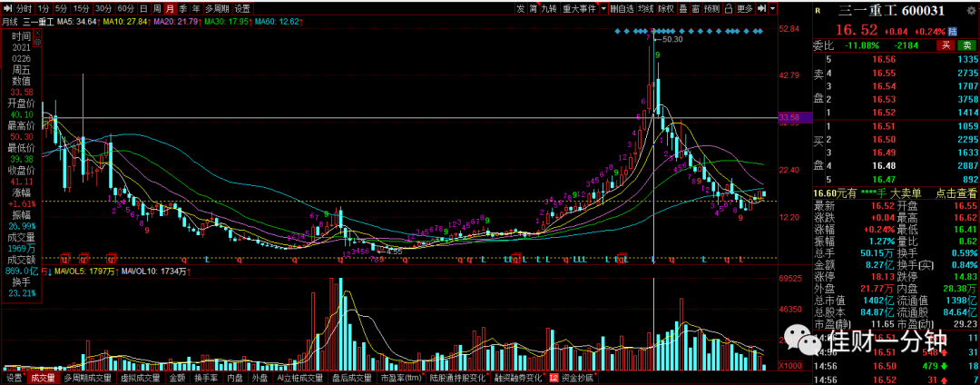Click the 叠 overlay icon in toolbar
The image size is (980, 385).
[x=683, y=9]
